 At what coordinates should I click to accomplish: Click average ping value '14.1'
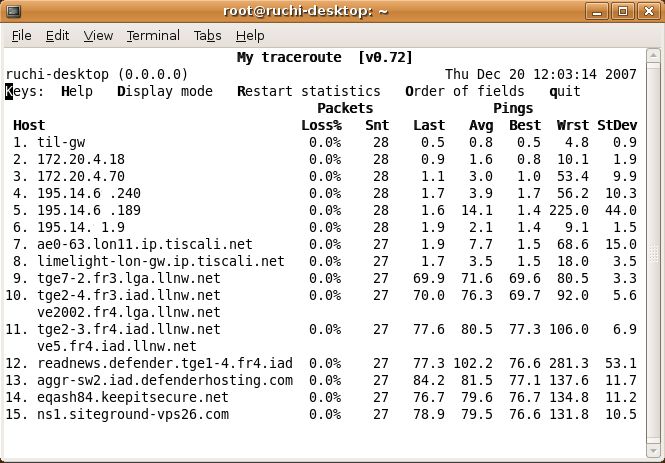477,211
